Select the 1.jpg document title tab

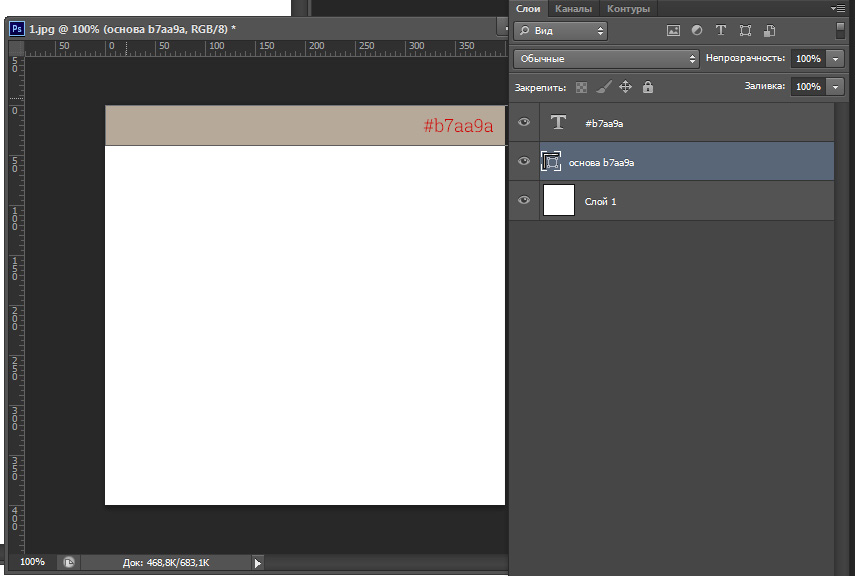pyautogui.click(x=133, y=29)
